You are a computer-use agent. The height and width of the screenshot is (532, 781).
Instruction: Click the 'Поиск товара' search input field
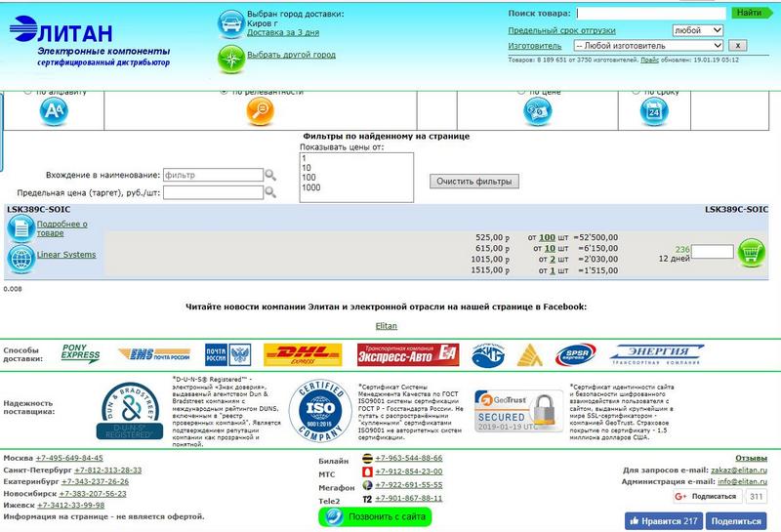[x=651, y=14]
